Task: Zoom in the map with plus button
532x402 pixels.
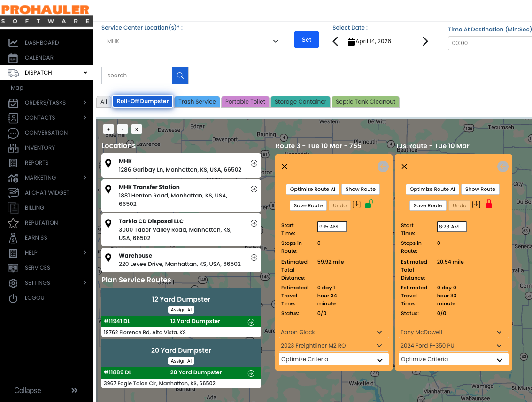Action: (108, 129)
